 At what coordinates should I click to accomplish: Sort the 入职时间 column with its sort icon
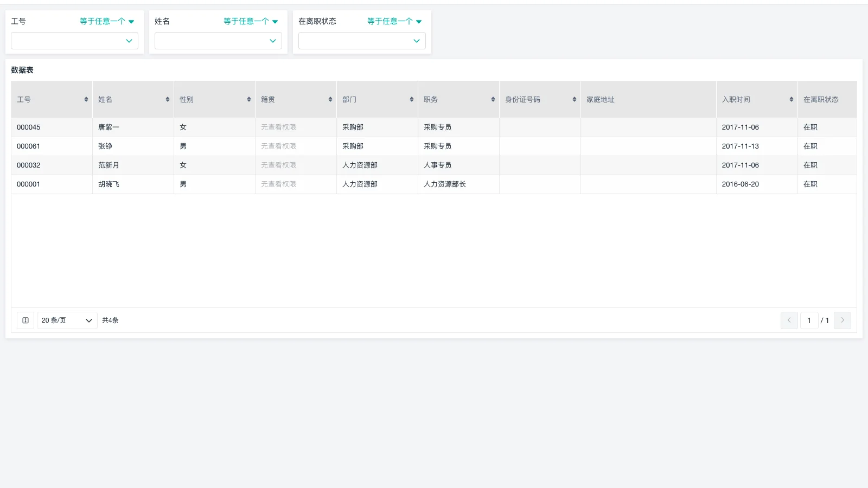(x=790, y=99)
